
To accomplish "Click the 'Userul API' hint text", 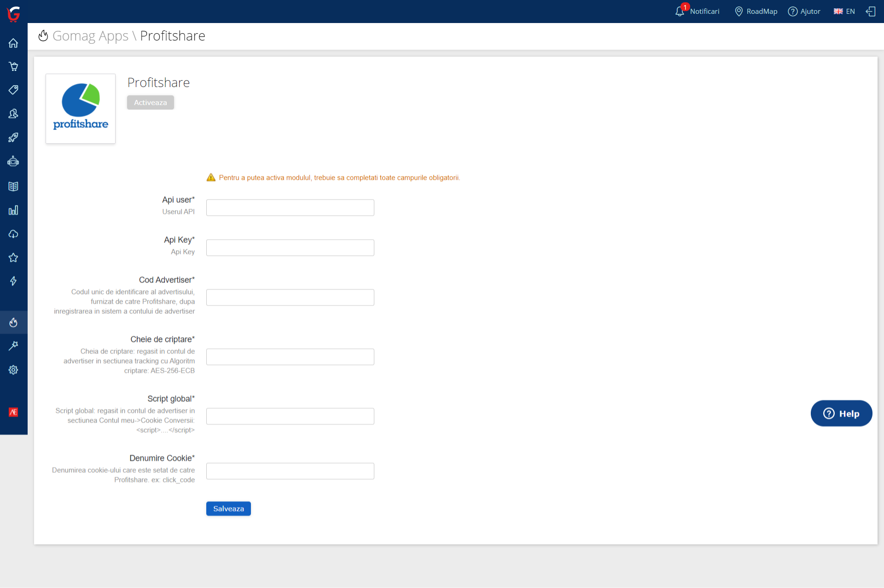I will (178, 212).
